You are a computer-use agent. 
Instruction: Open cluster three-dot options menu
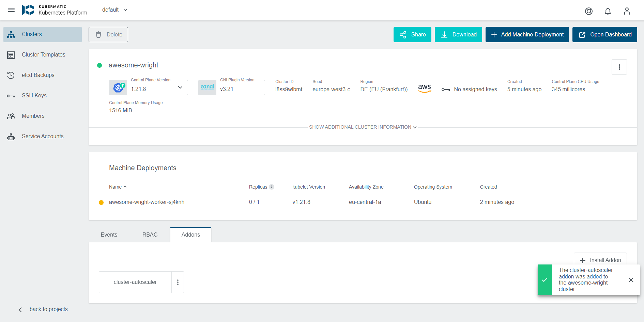coord(619,67)
